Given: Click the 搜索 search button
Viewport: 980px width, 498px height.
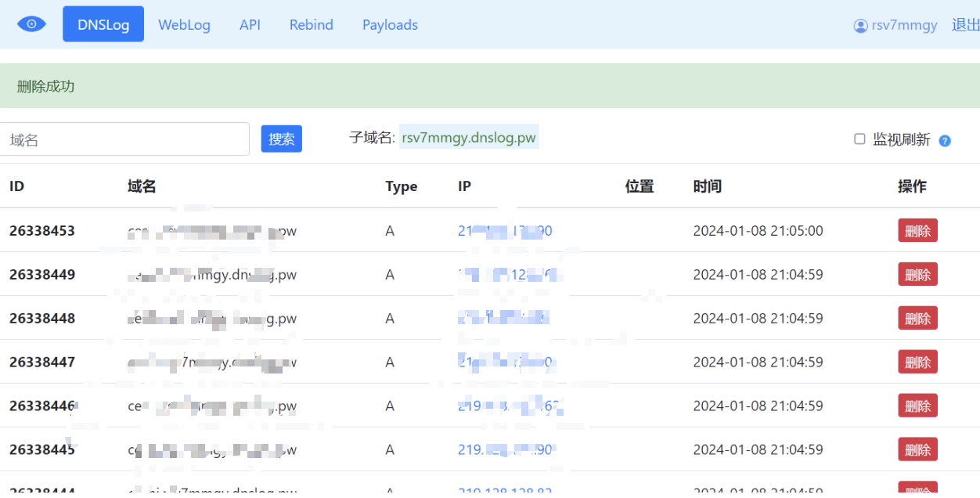Looking at the screenshot, I should tap(282, 139).
